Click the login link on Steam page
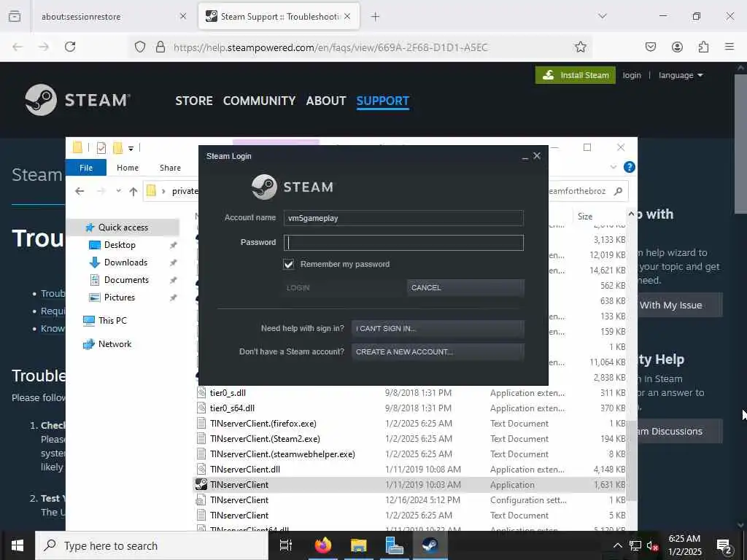Screen dimensions: 747x560 click(x=632, y=75)
